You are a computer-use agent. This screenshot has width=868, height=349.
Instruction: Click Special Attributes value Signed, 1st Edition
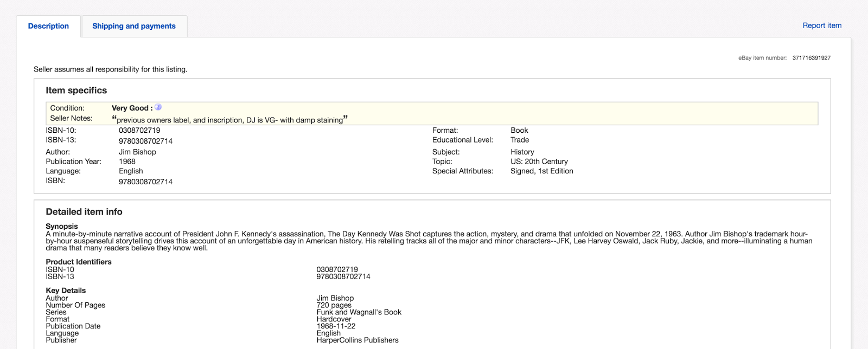[542, 171]
